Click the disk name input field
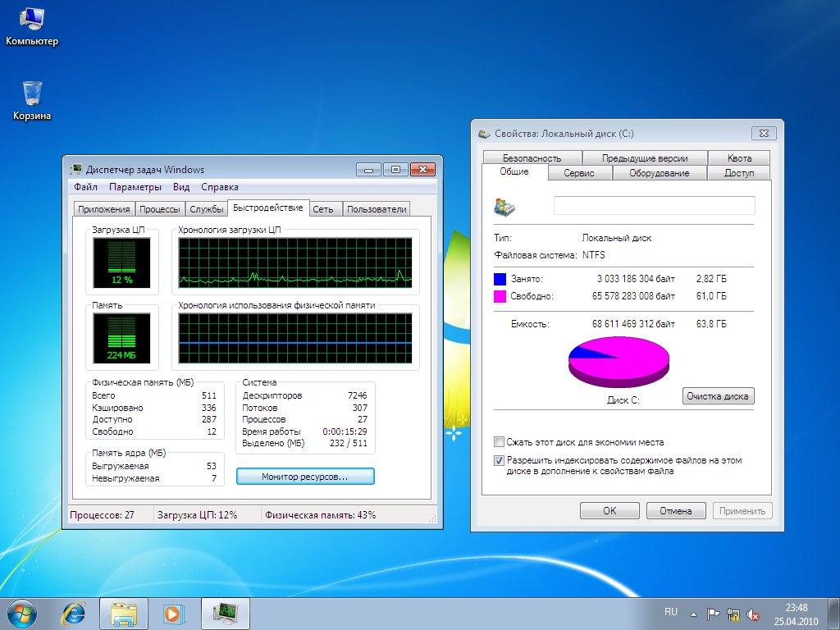 tap(654, 206)
